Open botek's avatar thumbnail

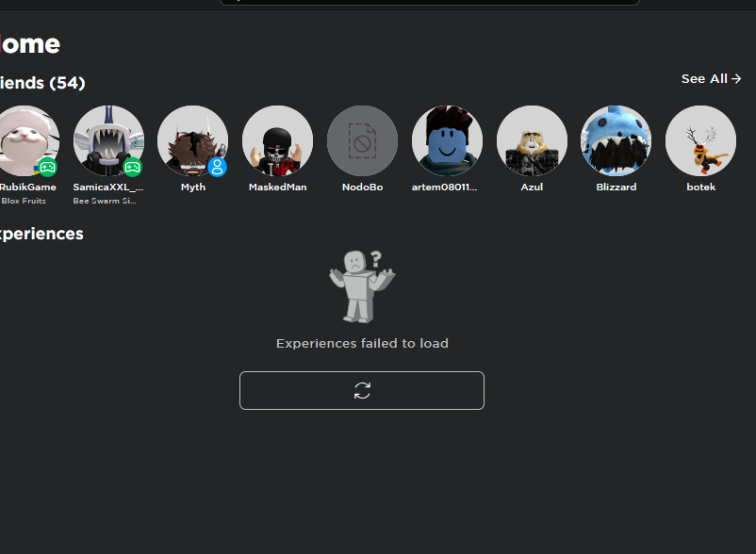tap(701, 140)
